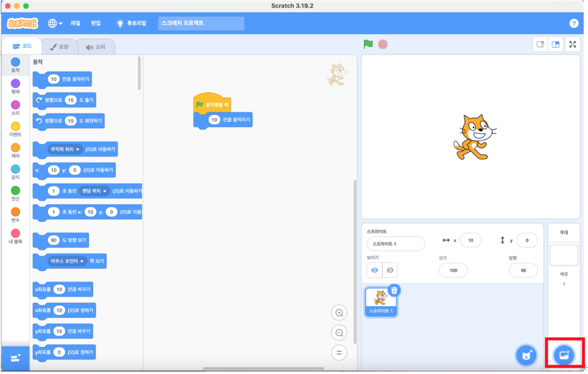
Task: Click the Scratch cat on the stage
Action: coord(474,137)
